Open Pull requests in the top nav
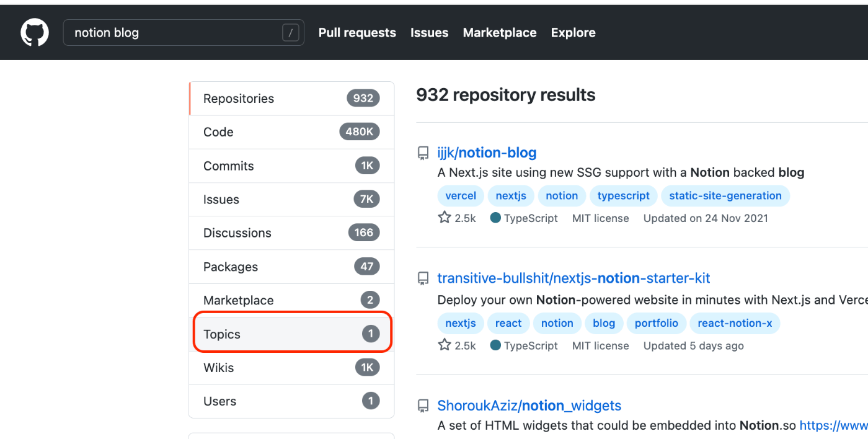Viewport: 868px width, 439px height. [357, 33]
